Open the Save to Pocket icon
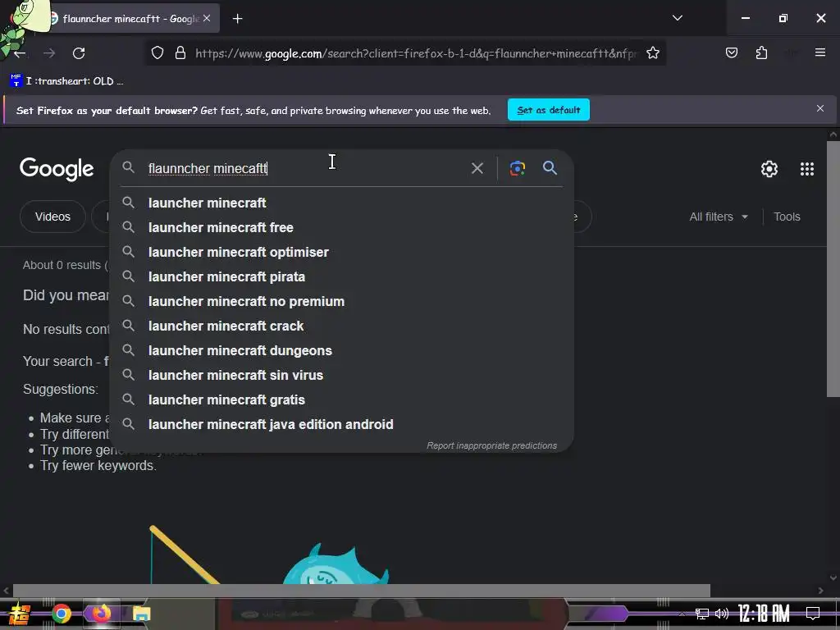Image resolution: width=840 pixels, height=630 pixels. point(731,52)
